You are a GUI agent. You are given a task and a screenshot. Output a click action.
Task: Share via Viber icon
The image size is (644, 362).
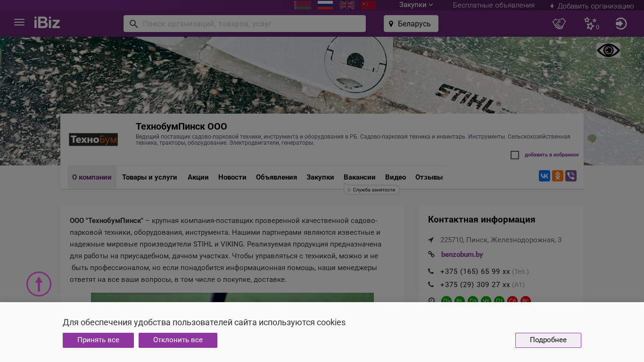[570, 176]
